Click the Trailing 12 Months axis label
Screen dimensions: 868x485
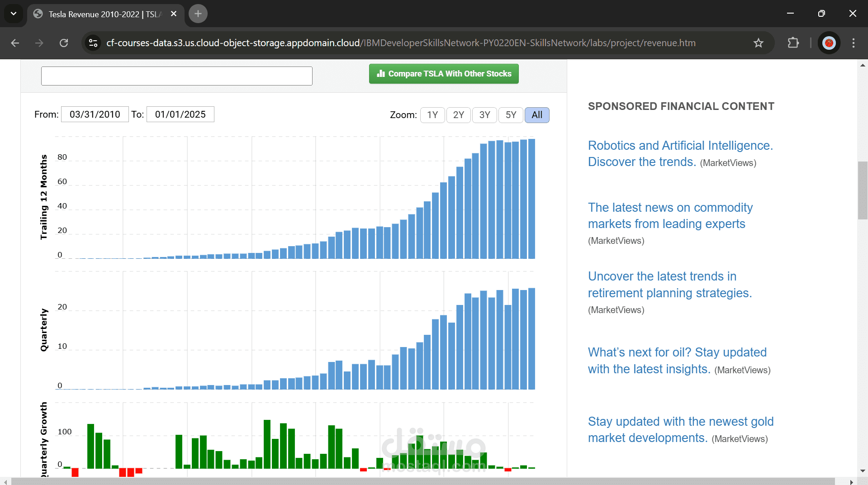click(44, 197)
